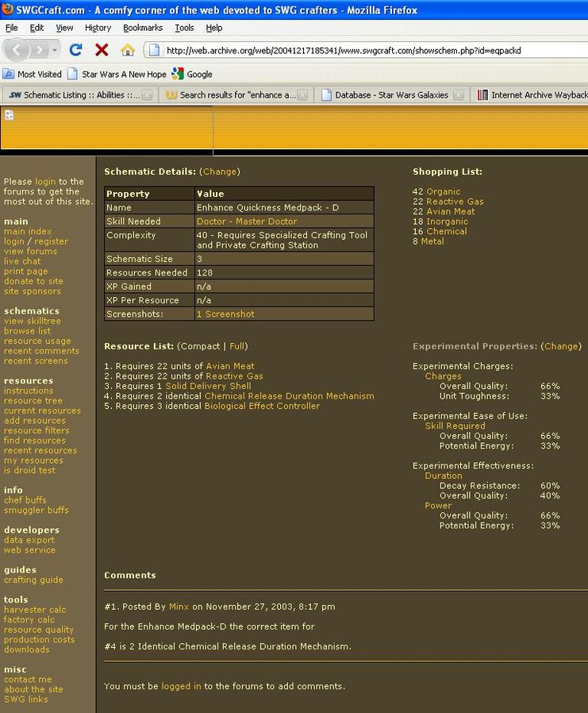Open harvester calc in tools sidebar

click(35, 610)
